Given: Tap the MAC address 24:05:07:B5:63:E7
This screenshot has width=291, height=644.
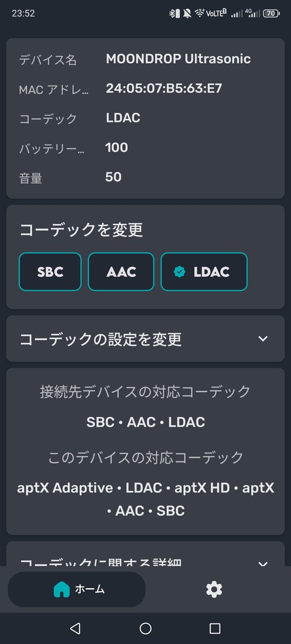Looking at the screenshot, I should pos(164,88).
